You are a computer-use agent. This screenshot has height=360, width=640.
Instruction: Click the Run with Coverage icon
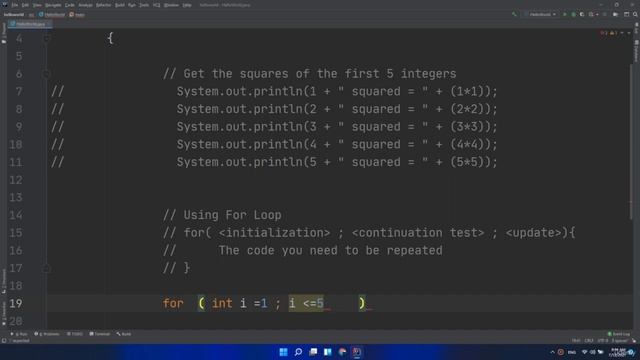[x=582, y=14]
